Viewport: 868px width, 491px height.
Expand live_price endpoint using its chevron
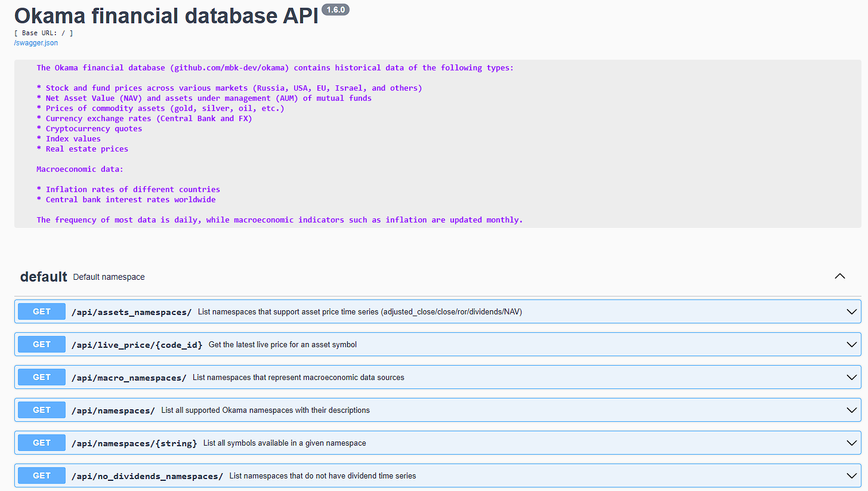click(851, 344)
